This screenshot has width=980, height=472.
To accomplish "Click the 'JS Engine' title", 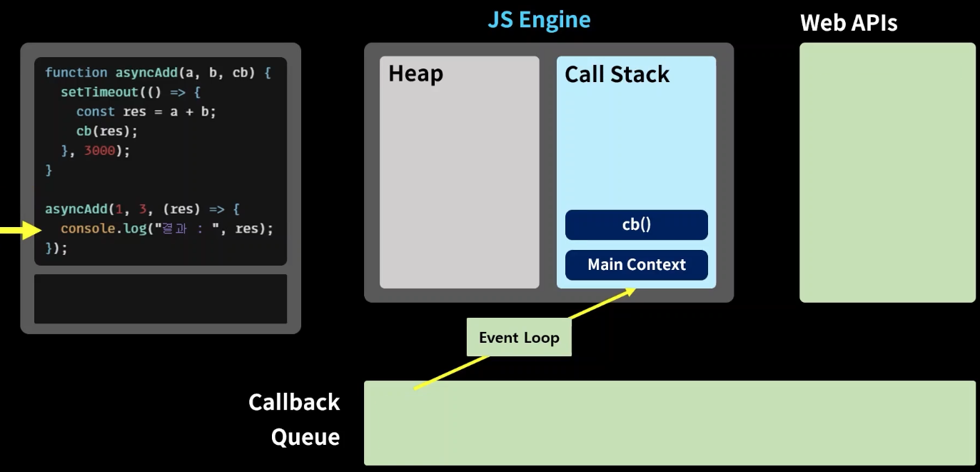I will 539,19.
